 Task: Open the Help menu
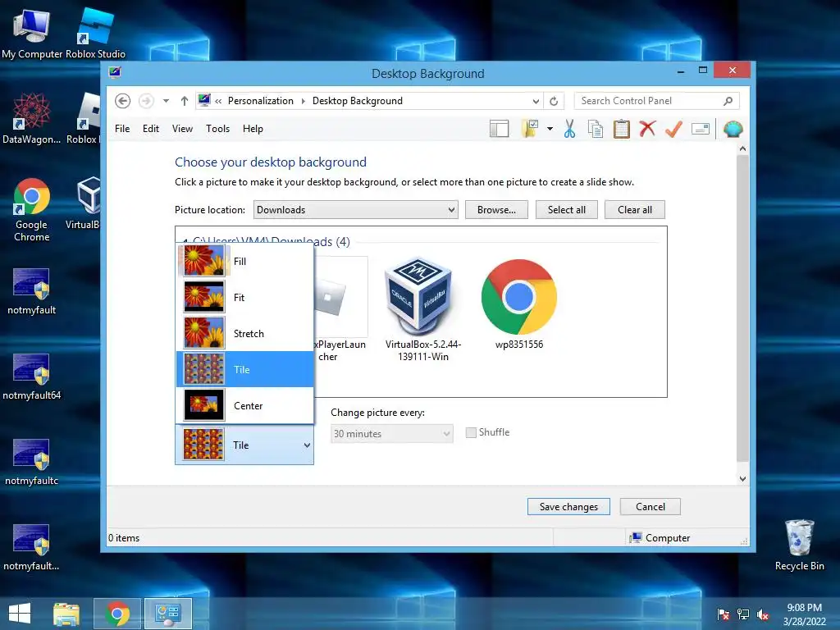[x=253, y=129]
